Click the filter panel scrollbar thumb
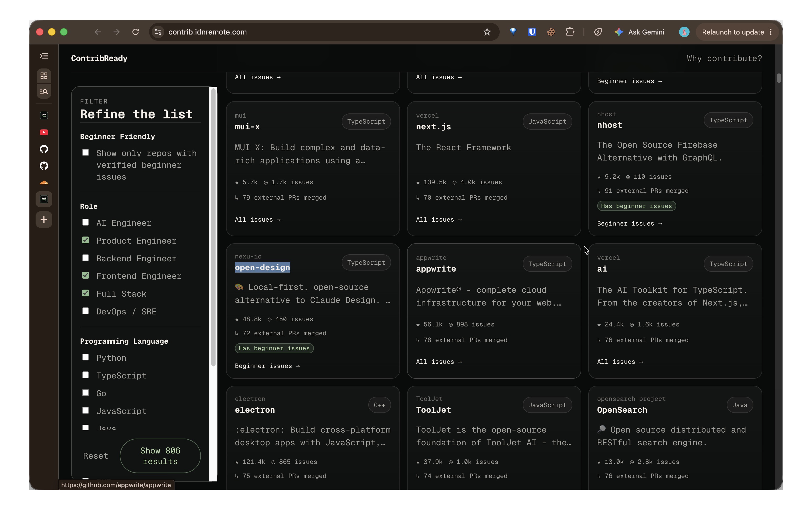The height and width of the screenshot is (529, 812). (213, 227)
